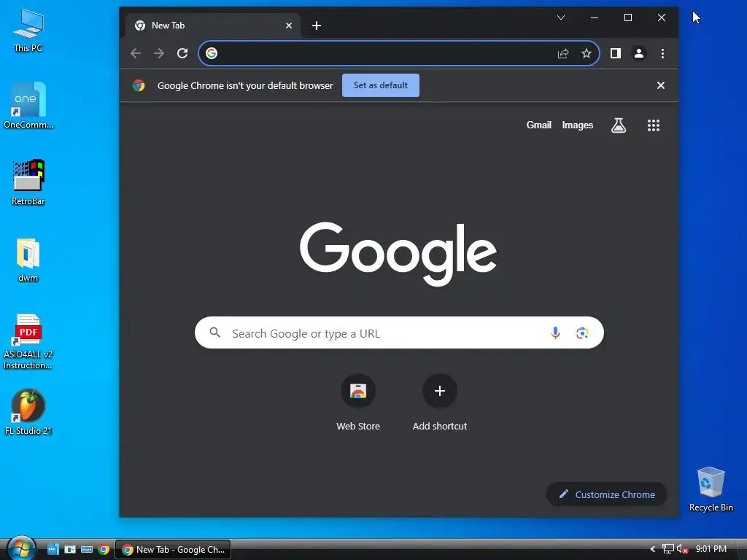
Task: Open the Chrome three-dot menu
Action: (662, 53)
